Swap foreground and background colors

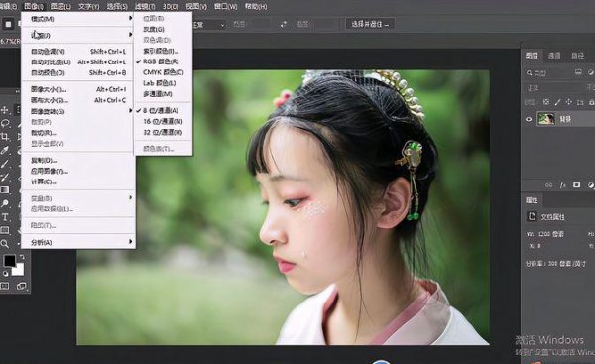click(x=22, y=257)
